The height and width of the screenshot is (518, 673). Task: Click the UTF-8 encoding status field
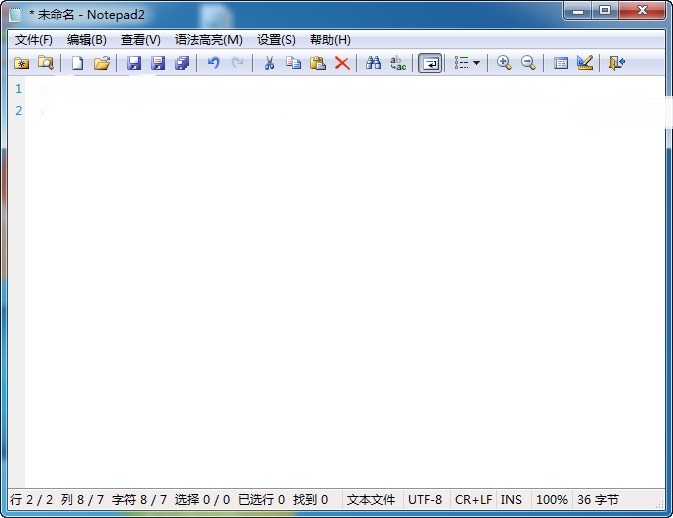click(x=425, y=500)
